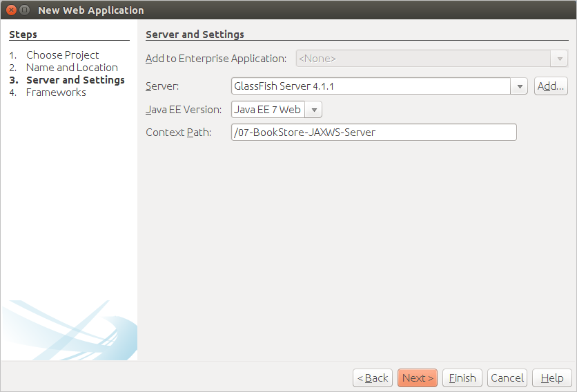Click the Server label

[162, 86]
